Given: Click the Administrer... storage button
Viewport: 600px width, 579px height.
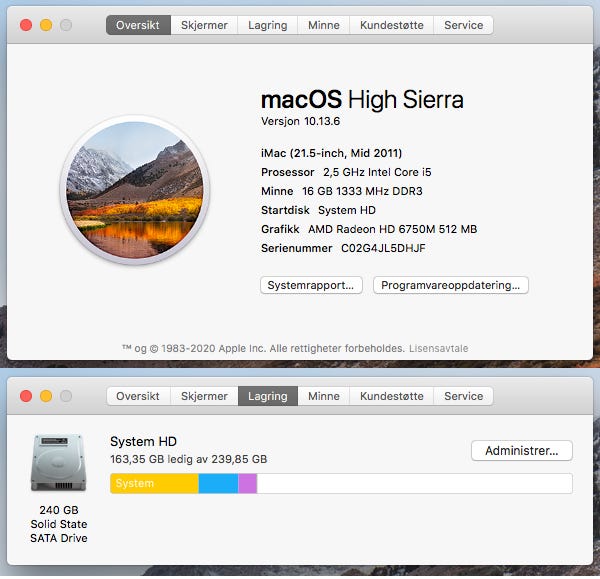Looking at the screenshot, I should coord(522,451).
